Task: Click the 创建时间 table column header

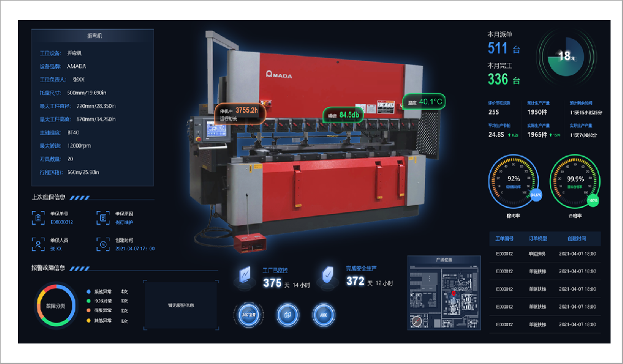Action: coord(576,238)
